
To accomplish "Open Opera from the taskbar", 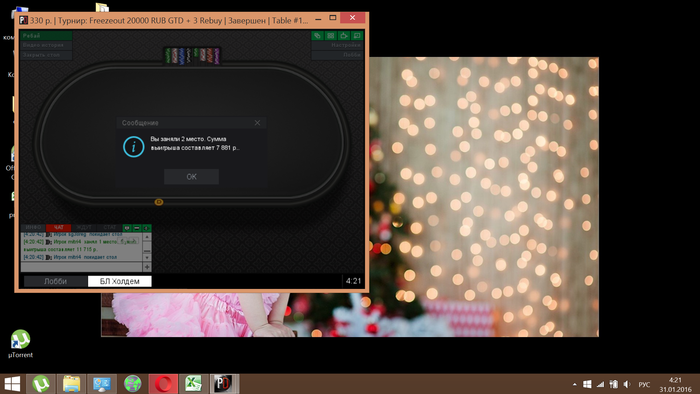I will [x=163, y=384].
